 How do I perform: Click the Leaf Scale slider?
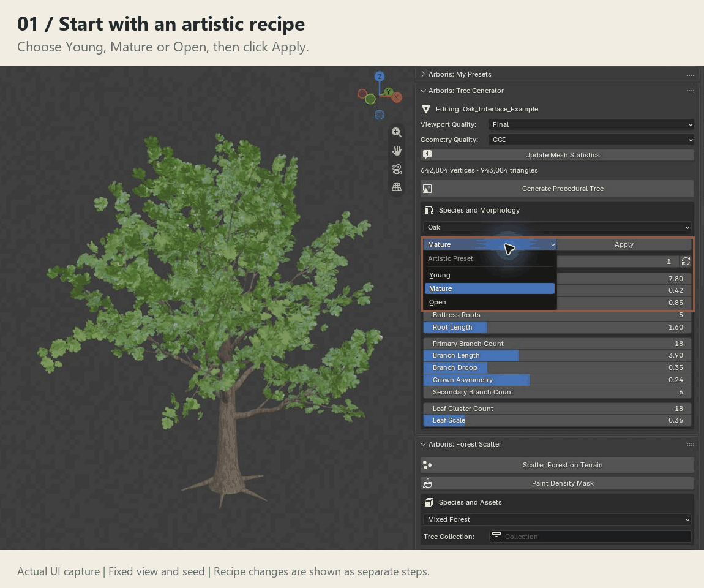coord(557,420)
